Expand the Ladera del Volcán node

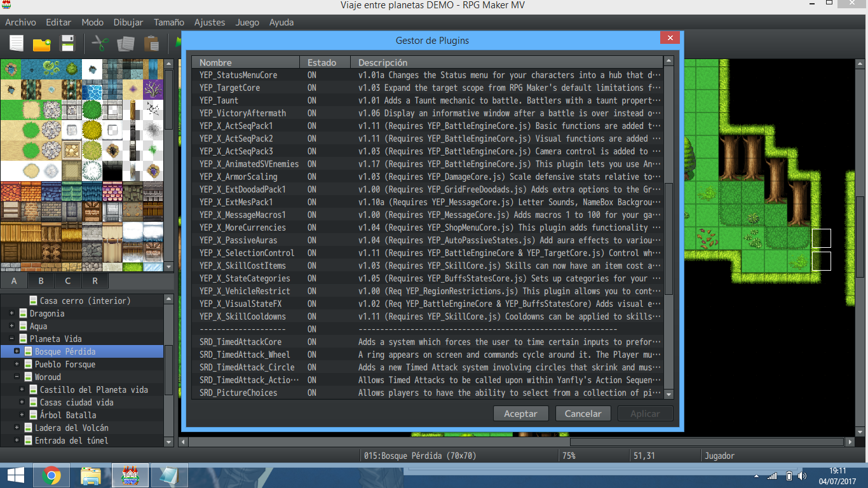coord(17,428)
